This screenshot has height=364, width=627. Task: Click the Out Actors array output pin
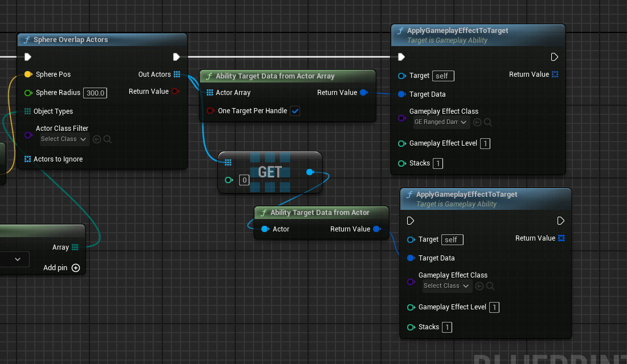[x=177, y=74]
